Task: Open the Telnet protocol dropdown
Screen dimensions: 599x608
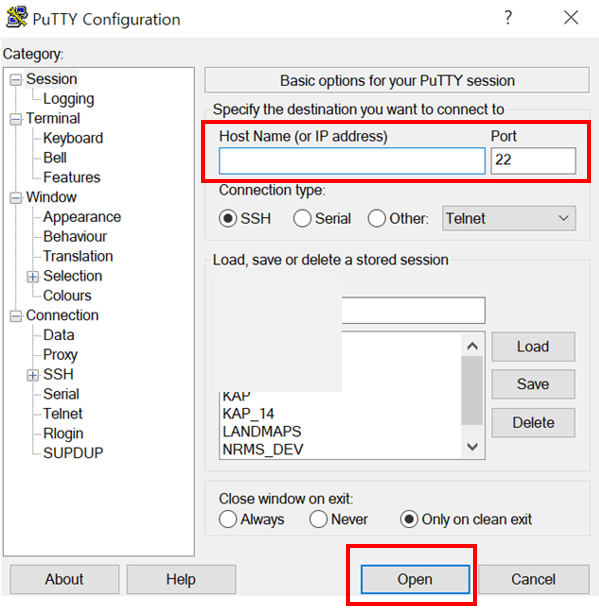Action: tap(509, 218)
